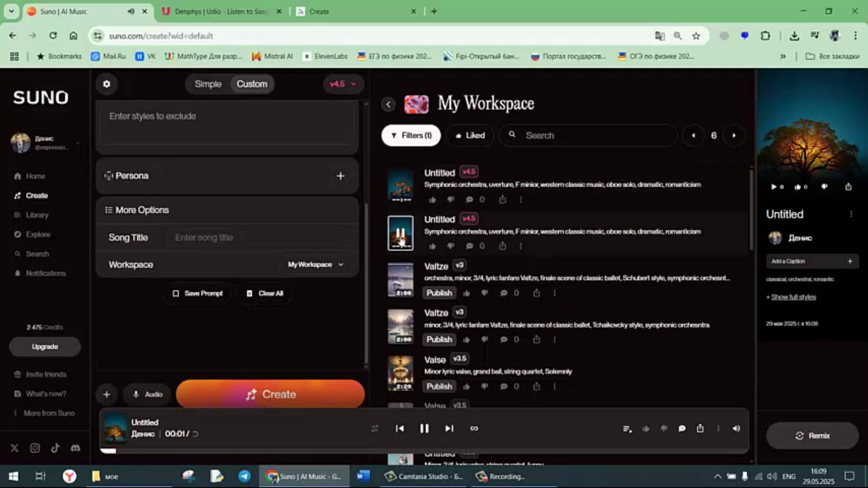
Task: Share the Valtze Schubert style song
Action: [x=536, y=293]
